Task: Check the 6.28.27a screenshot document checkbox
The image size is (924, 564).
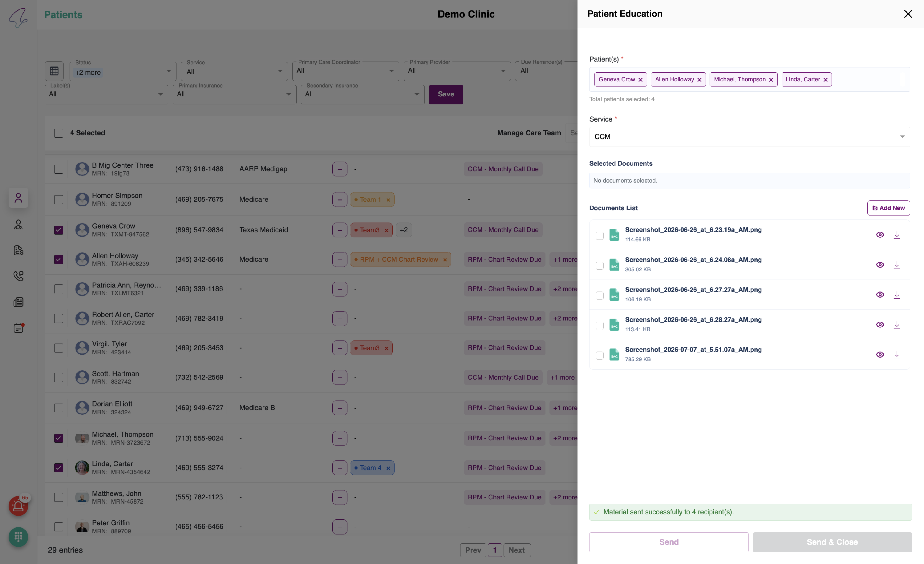Action: point(599,326)
